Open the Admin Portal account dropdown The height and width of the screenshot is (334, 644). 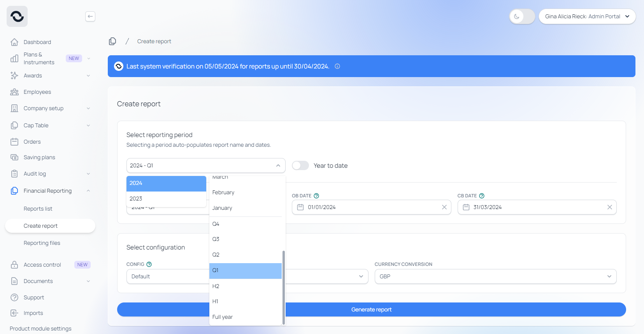587,16
